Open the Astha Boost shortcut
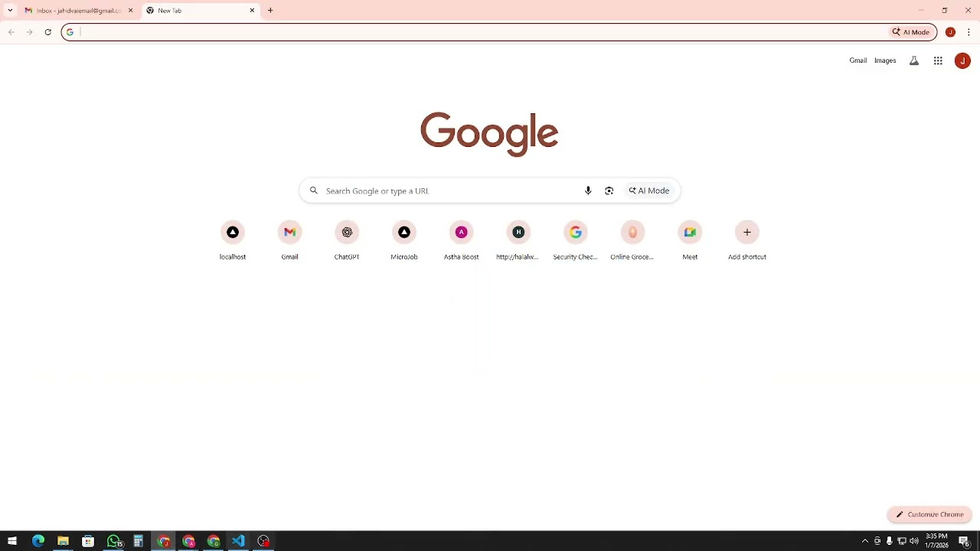Screen dimensions: 980x551 [461, 240]
